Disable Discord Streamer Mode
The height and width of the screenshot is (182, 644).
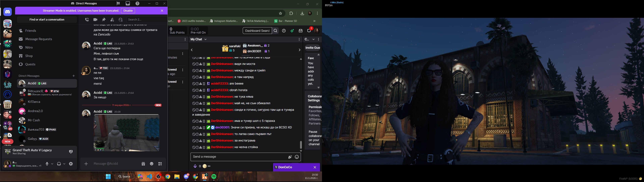(x=128, y=11)
